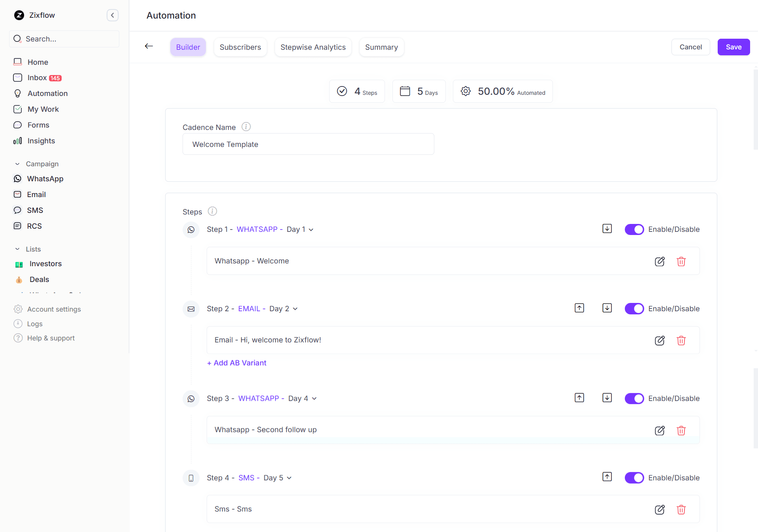758x532 pixels.
Task: Open the Stepwise Analytics view
Action: pos(313,47)
